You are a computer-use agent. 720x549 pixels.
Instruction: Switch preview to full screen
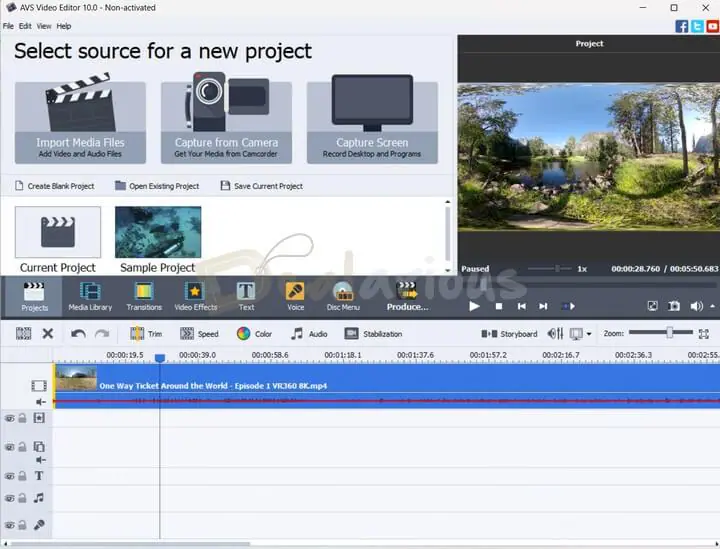652,306
